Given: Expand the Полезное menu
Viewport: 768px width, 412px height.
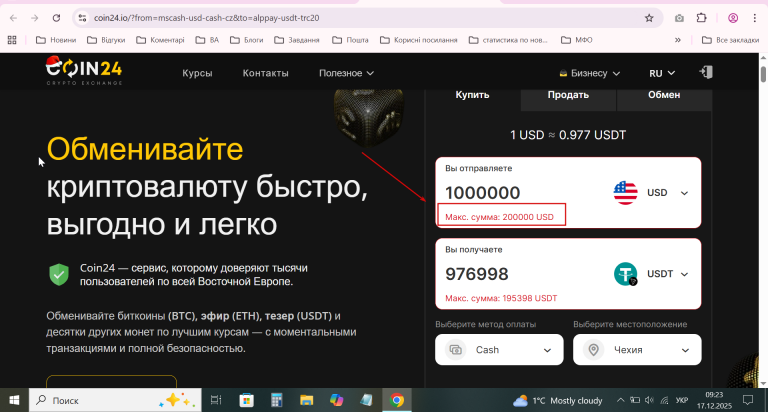Looking at the screenshot, I should coord(346,73).
